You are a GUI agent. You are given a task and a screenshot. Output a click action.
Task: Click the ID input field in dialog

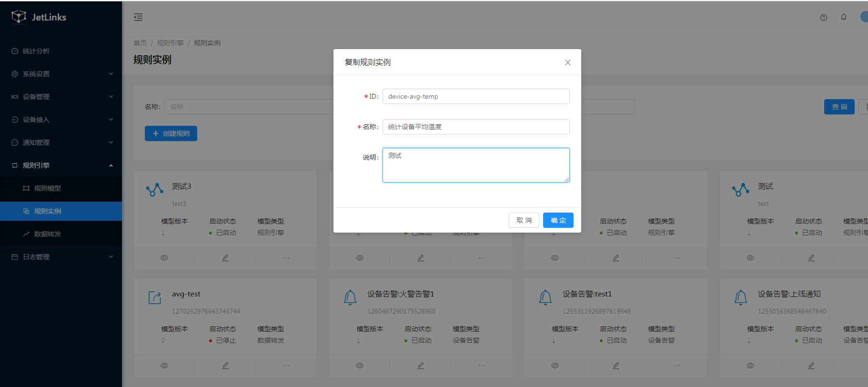(476, 96)
